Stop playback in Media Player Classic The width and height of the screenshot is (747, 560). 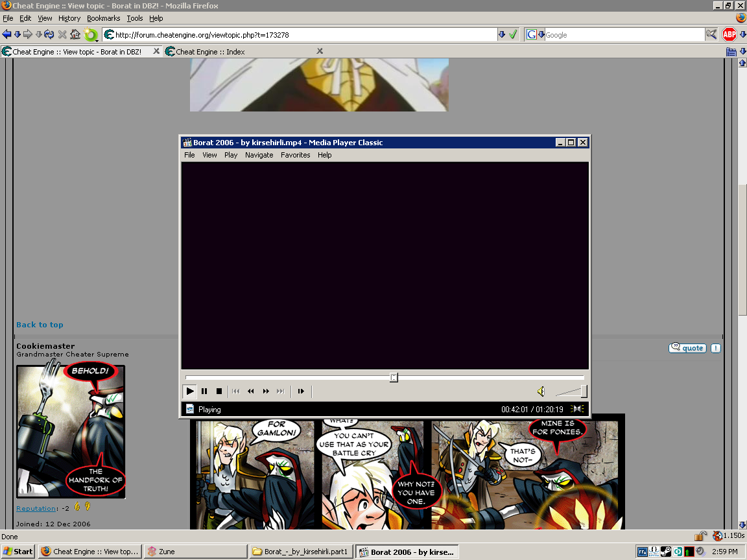(219, 391)
